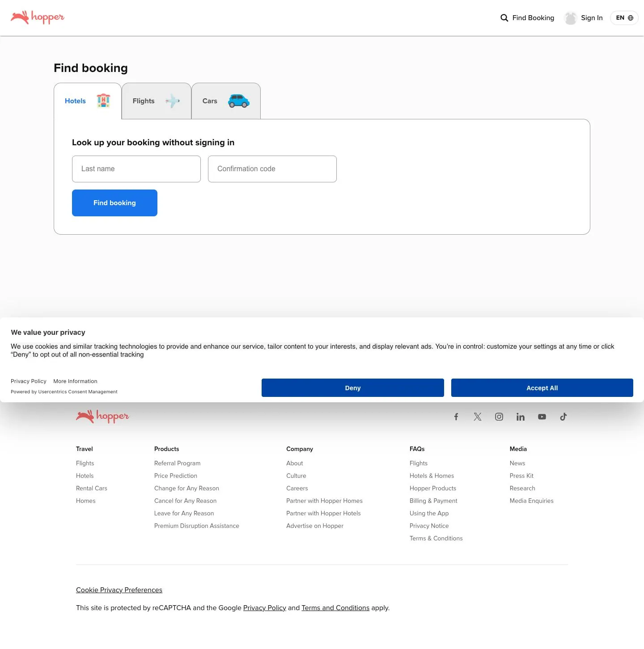Open Billing & Payment FAQ
The height and width of the screenshot is (649, 644).
click(433, 501)
